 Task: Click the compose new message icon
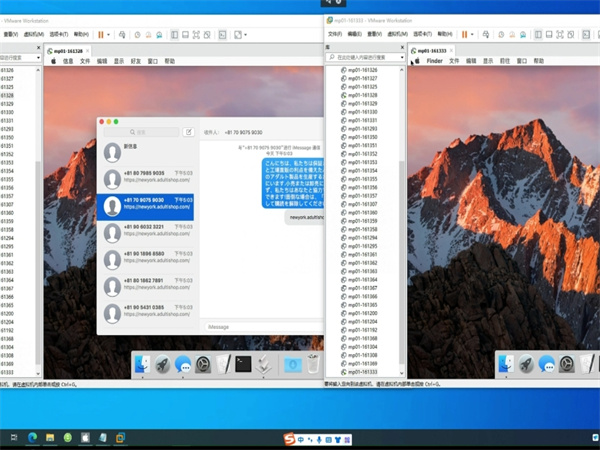188,131
